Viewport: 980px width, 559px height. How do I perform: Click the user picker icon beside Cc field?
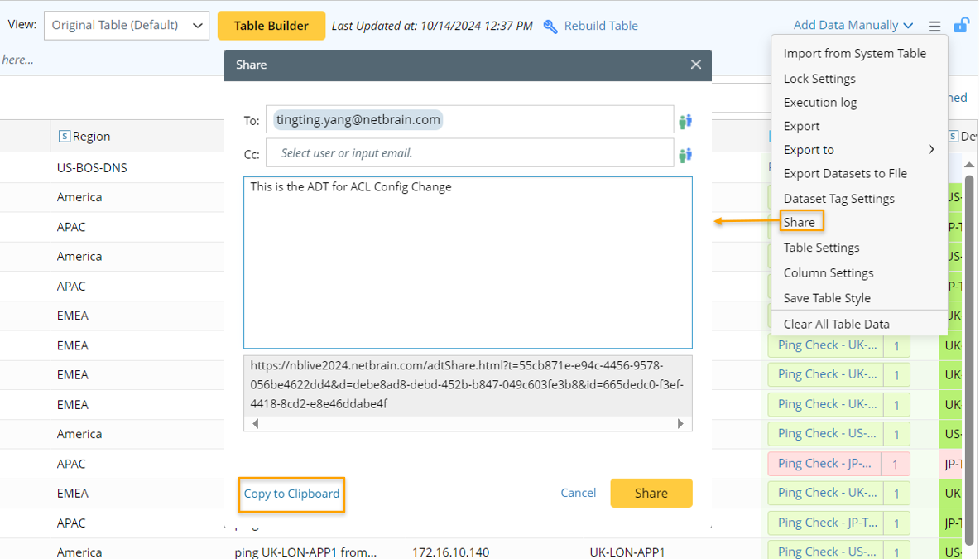coord(685,155)
